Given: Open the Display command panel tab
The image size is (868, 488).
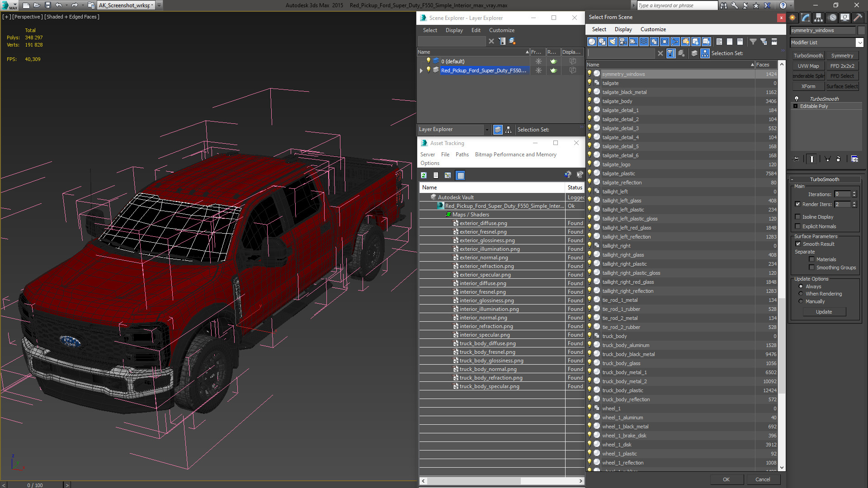Looking at the screenshot, I should click(844, 18).
